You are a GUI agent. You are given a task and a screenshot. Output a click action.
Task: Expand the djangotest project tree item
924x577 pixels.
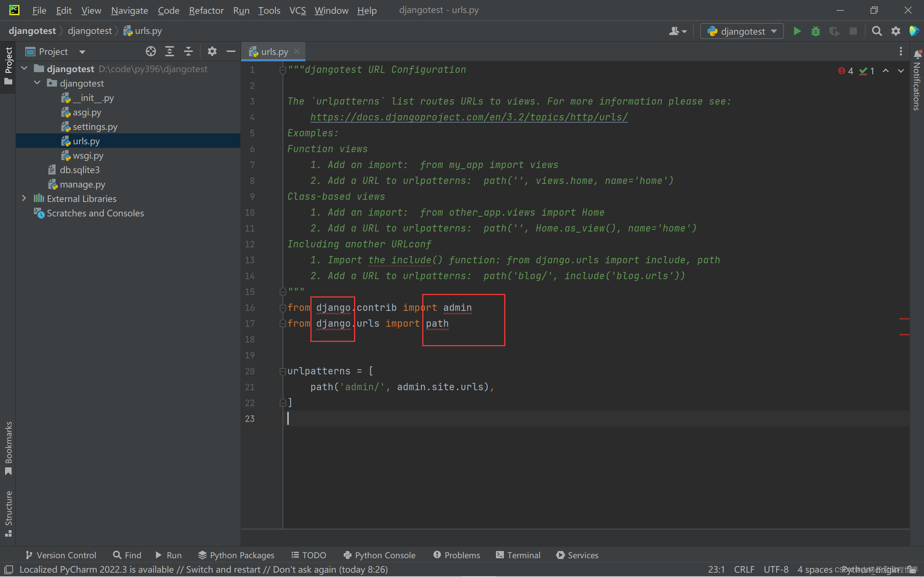(25, 69)
